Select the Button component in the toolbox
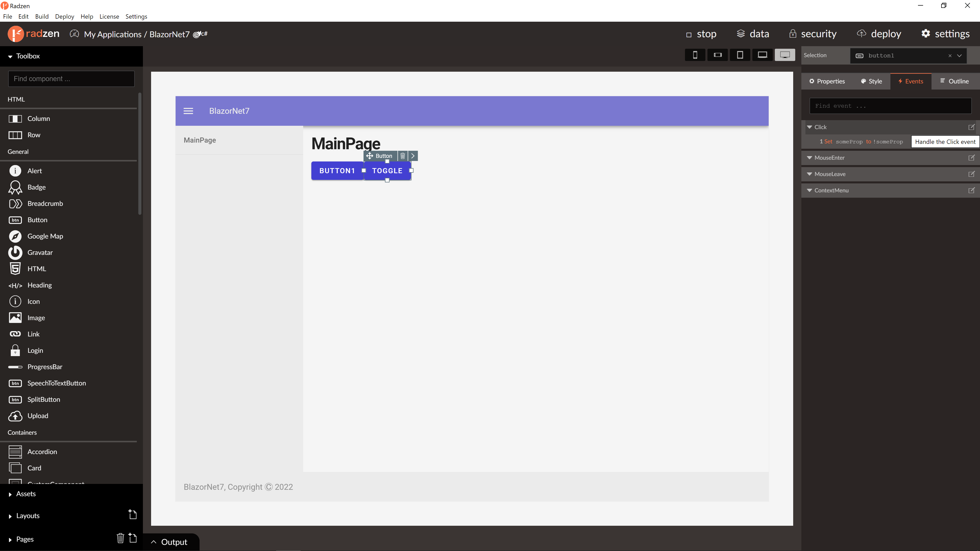Screen dimensions: 980x551 click(x=37, y=220)
